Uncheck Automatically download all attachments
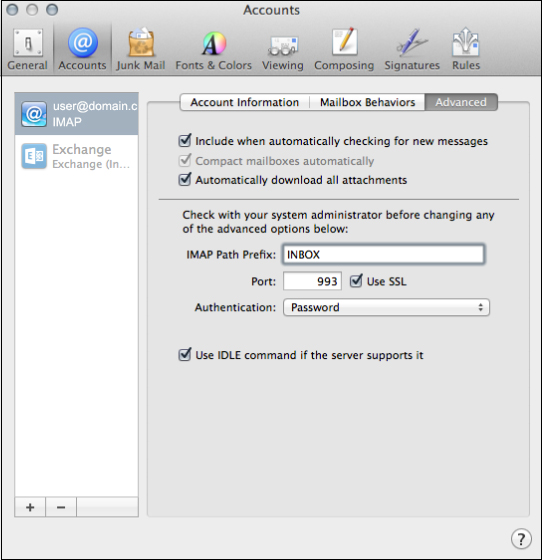This screenshot has height=560, width=542. coord(185,179)
